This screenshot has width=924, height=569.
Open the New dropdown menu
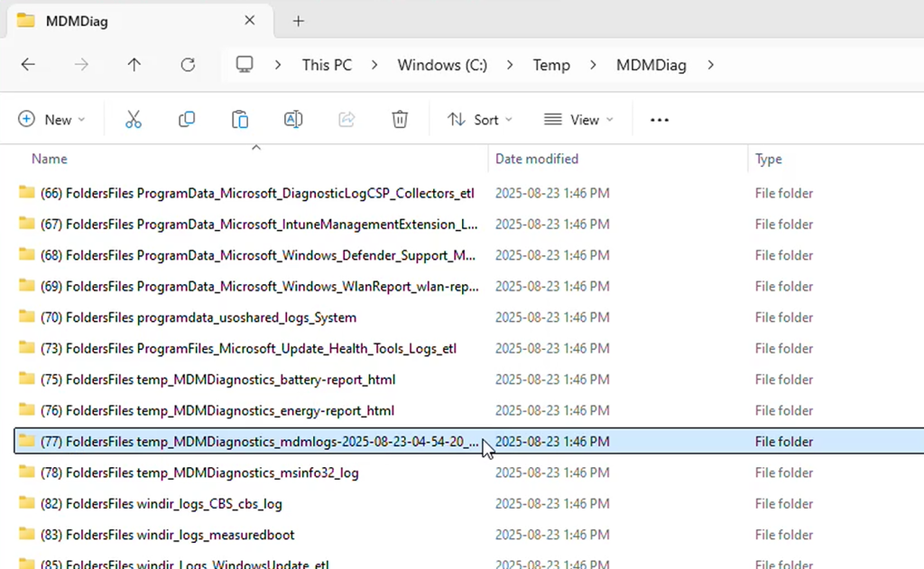[52, 119]
